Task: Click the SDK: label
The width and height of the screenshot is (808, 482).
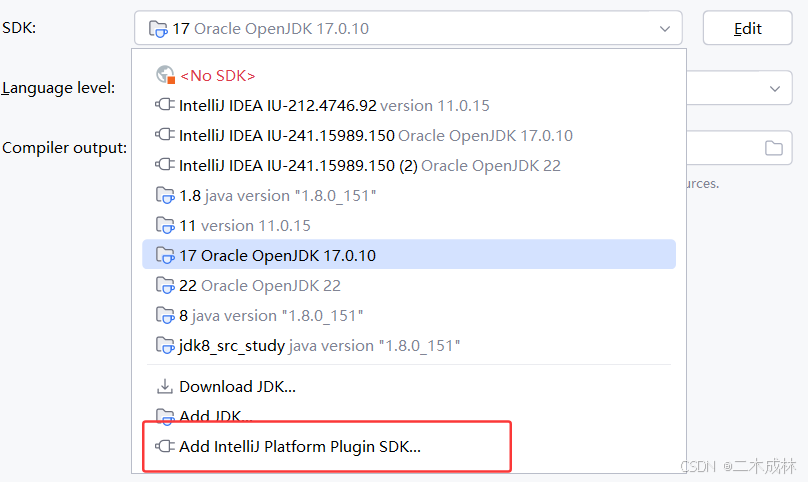Action: 19,27
